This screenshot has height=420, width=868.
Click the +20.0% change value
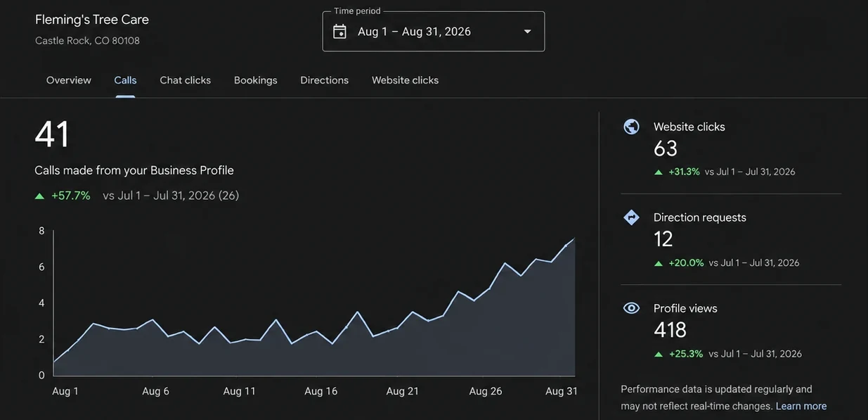[686, 262]
